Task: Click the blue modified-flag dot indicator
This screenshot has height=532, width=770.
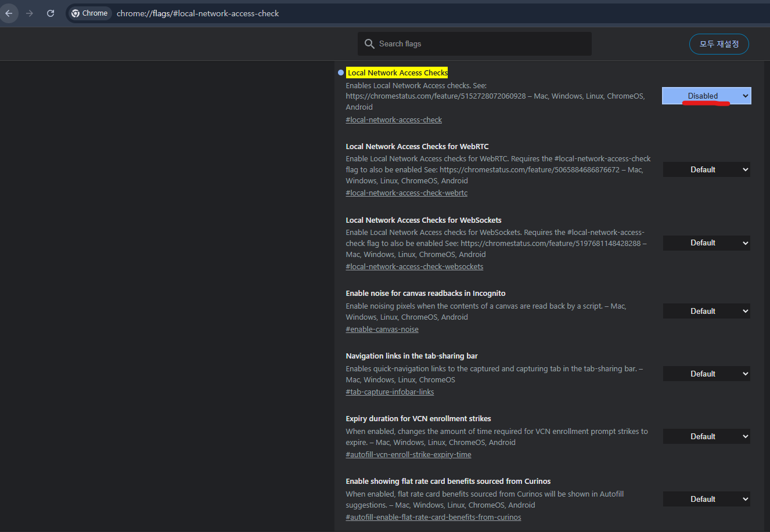Action: click(341, 73)
